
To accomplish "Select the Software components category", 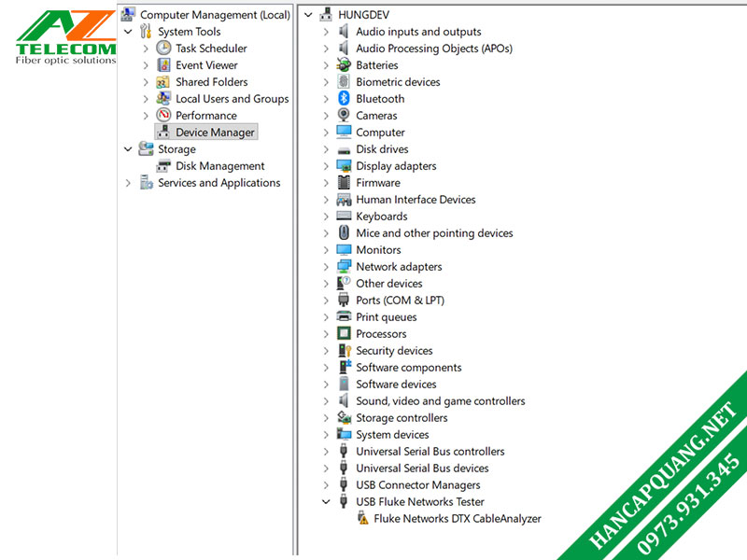I will pyautogui.click(x=409, y=367).
